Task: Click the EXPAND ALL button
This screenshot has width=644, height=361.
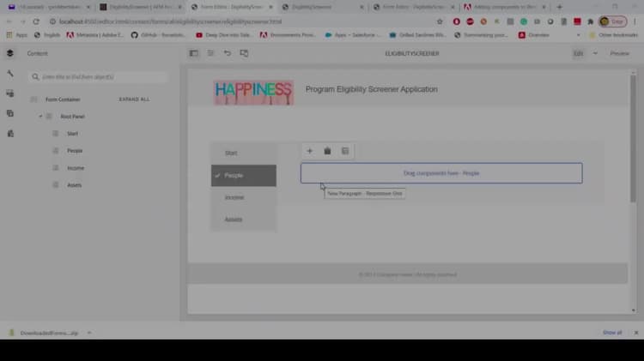Action: 134,99
